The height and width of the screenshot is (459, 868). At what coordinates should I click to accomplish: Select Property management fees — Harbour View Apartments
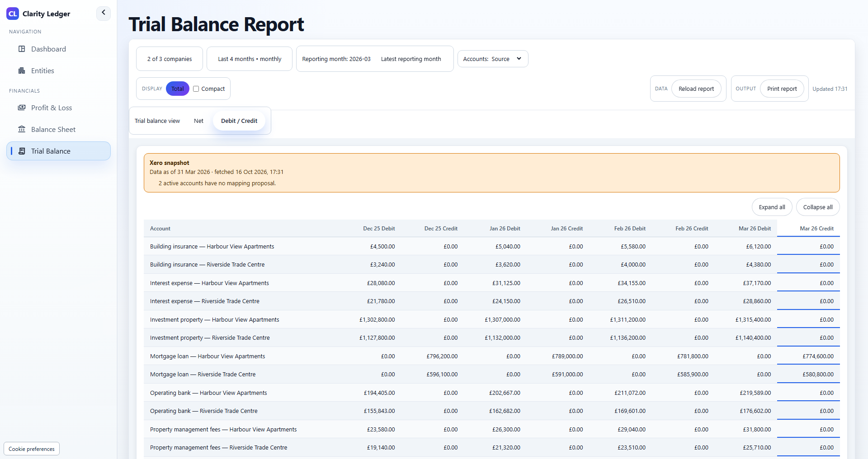click(x=492, y=429)
